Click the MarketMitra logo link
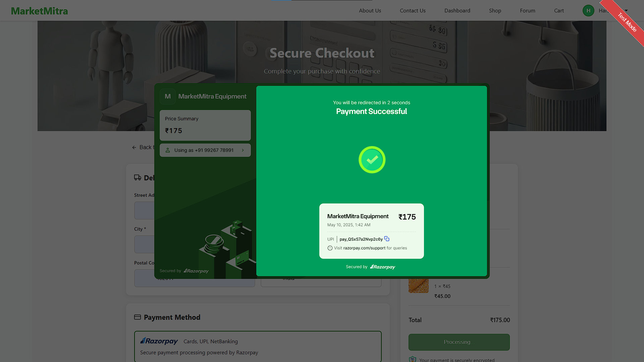The image size is (644, 362). click(40, 11)
